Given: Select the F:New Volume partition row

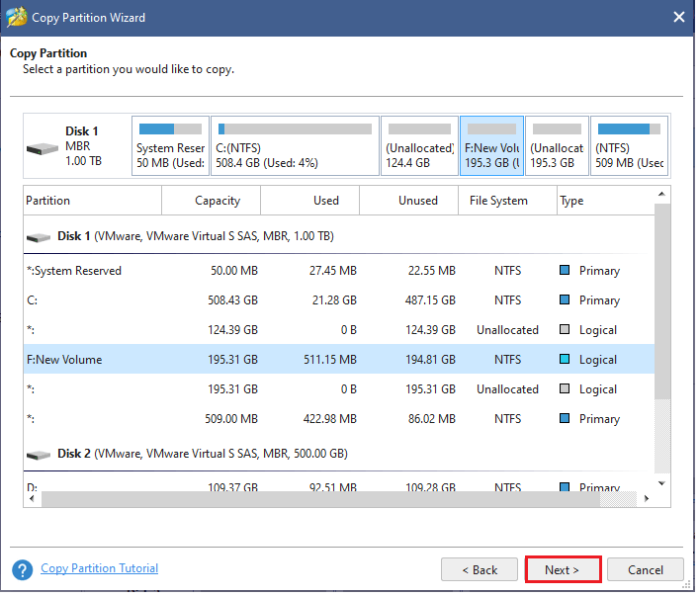Looking at the screenshot, I should 339,359.
